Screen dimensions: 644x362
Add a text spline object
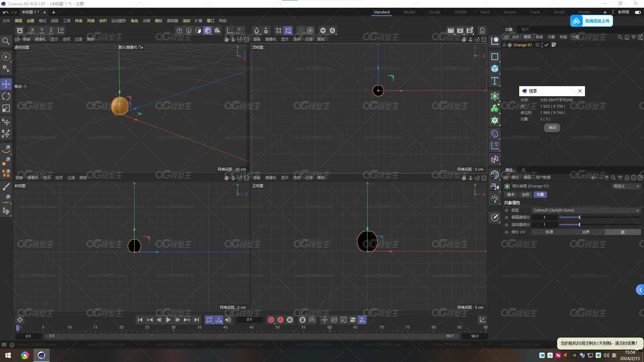pyautogui.click(x=495, y=81)
